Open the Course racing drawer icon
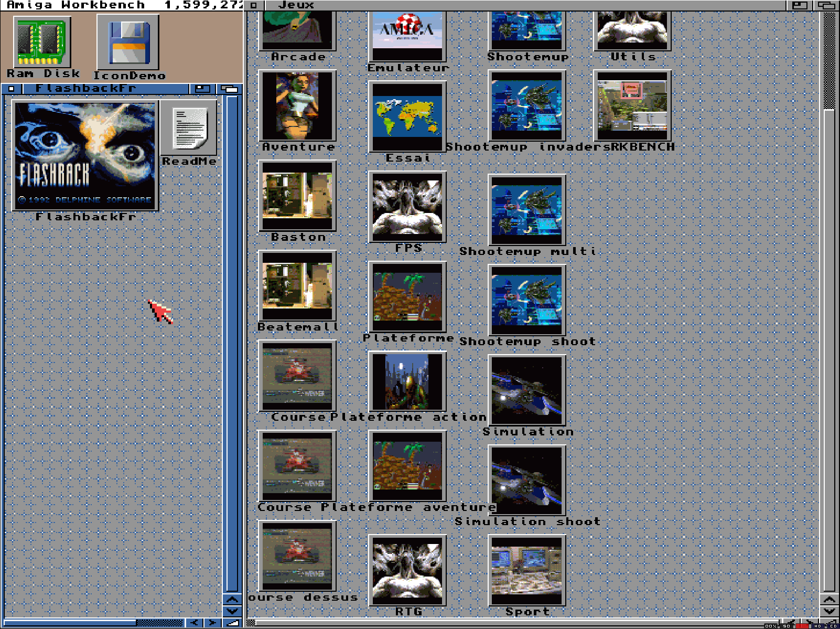840x629 pixels. click(x=297, y=376)
